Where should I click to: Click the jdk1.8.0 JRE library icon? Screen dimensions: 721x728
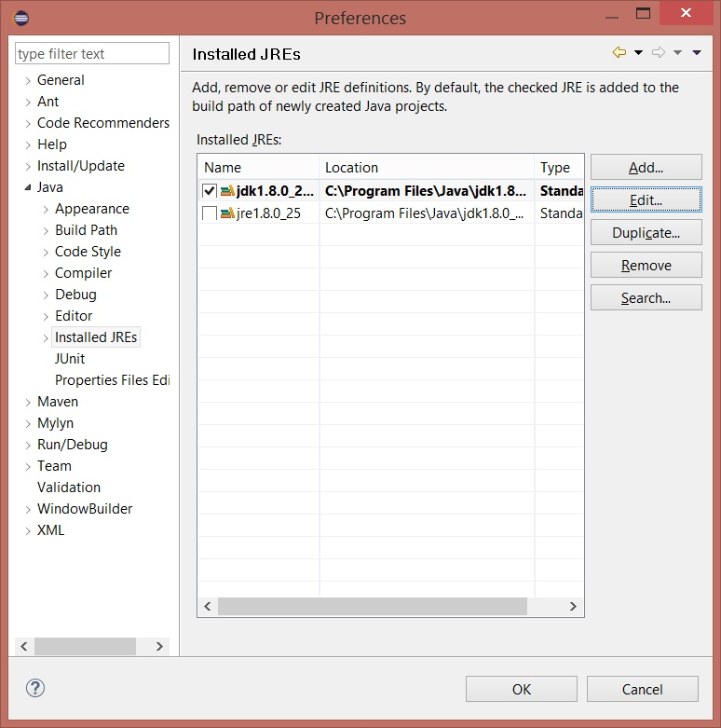click(227, 191)
